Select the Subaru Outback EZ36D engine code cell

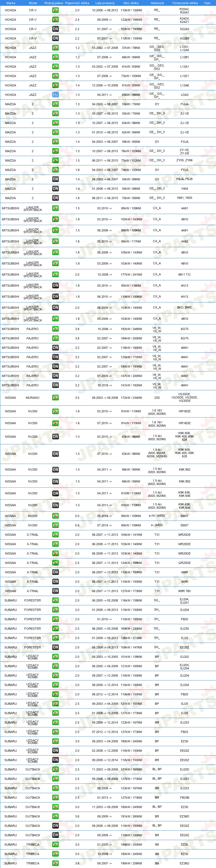pos(184,816)
